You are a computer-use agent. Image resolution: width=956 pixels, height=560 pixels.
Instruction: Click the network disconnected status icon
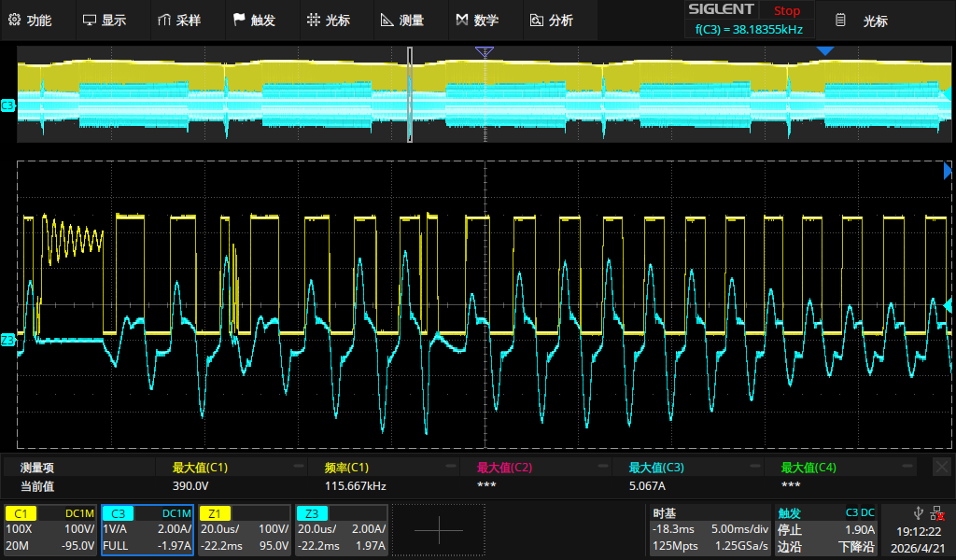pyautogui.click(x=937, y=513)
